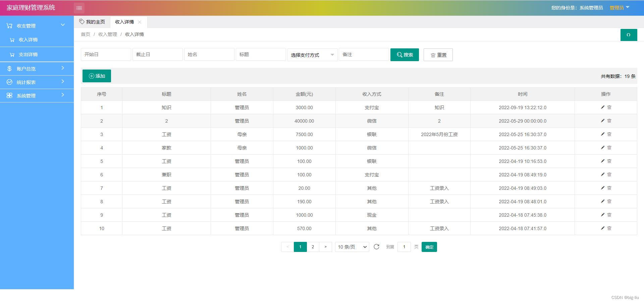Click the page number jump input
Viewport: 644px width, 303px height.
(x=404, y=247)
